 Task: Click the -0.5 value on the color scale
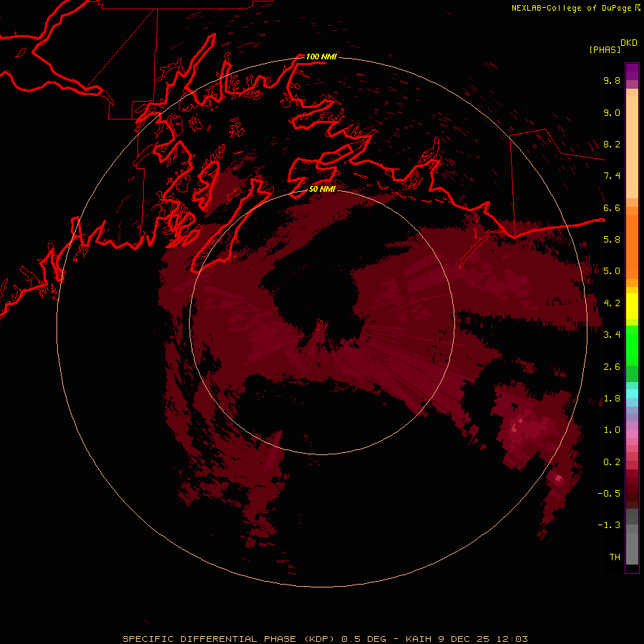point(609,493)
